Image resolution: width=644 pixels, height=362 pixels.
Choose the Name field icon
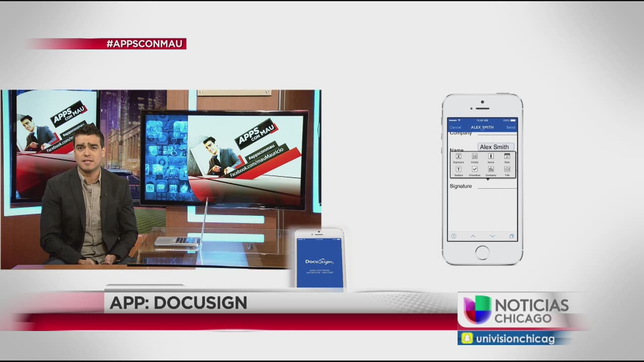[x=491, y=157]
